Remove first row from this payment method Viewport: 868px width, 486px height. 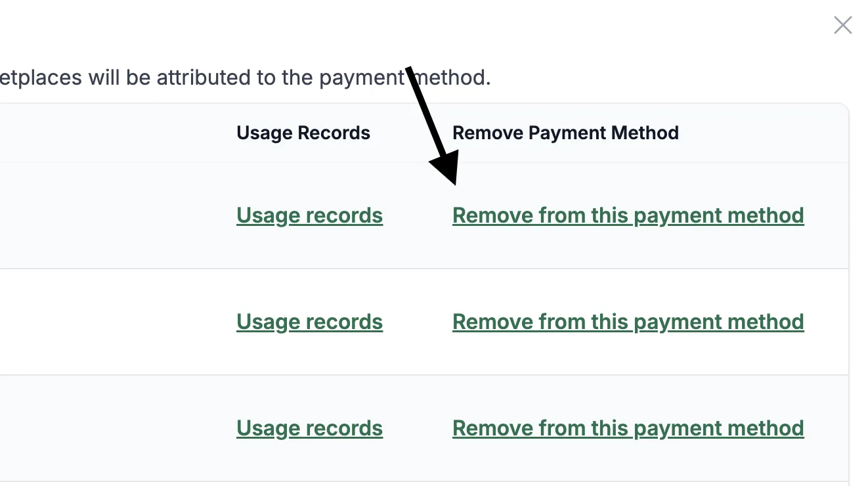coord(628,215)
